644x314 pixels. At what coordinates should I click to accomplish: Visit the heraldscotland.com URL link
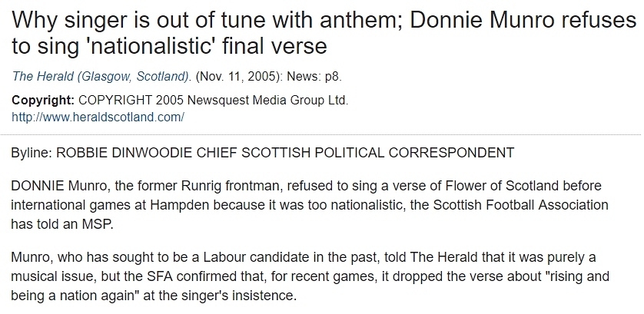pyautogui.click(x=98, y=117)
